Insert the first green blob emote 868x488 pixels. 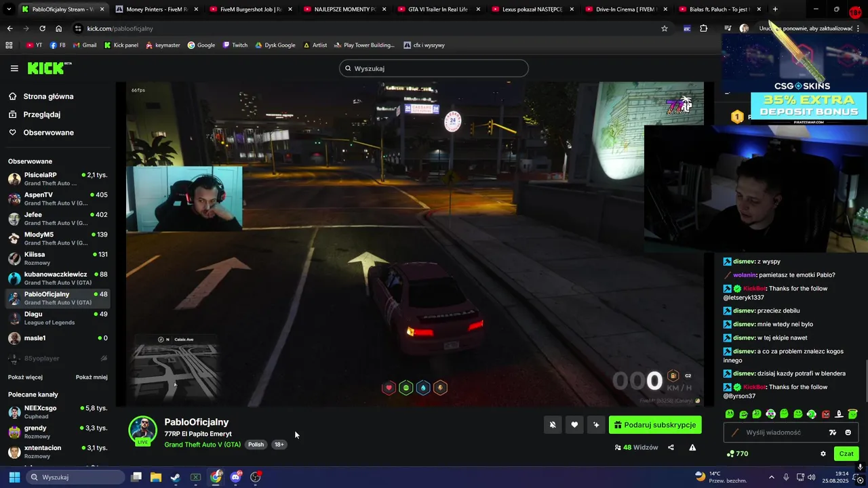[x=730, y=414]
